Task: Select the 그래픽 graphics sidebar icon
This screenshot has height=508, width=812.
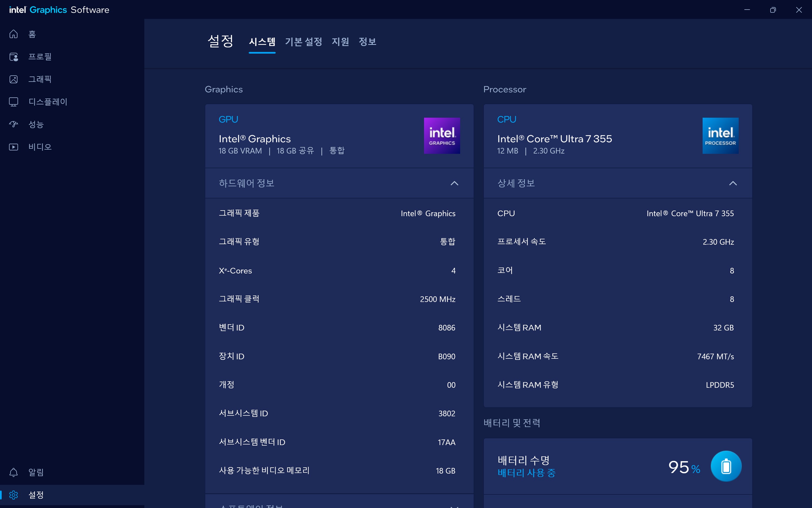Action: click(14, 79)
